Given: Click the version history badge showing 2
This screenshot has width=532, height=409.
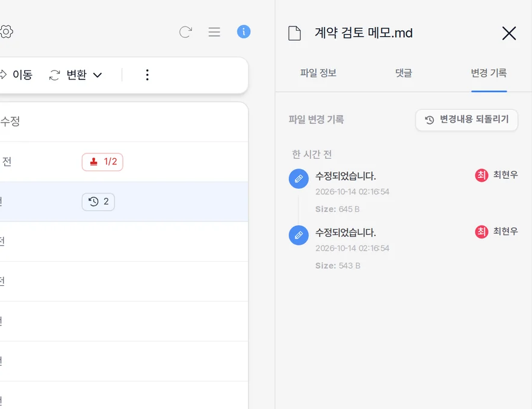Looking at the screenshot, I should pyautogui.click(x=98, y=201).
